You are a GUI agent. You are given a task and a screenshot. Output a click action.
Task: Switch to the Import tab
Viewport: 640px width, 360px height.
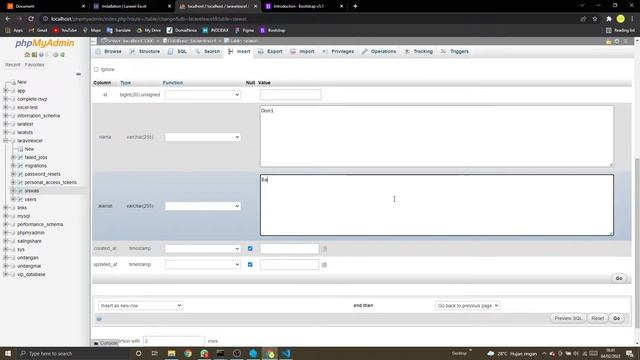tap(302, 51)
